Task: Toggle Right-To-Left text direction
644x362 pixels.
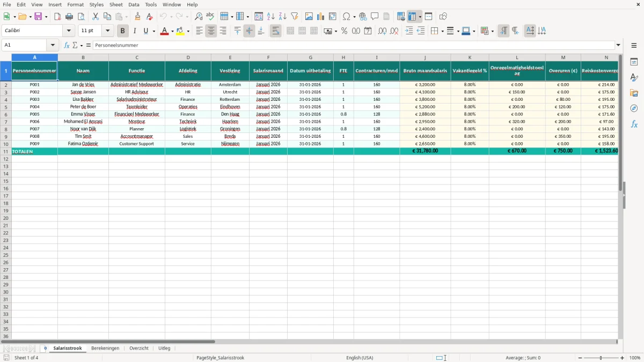Action: (515, 31)
